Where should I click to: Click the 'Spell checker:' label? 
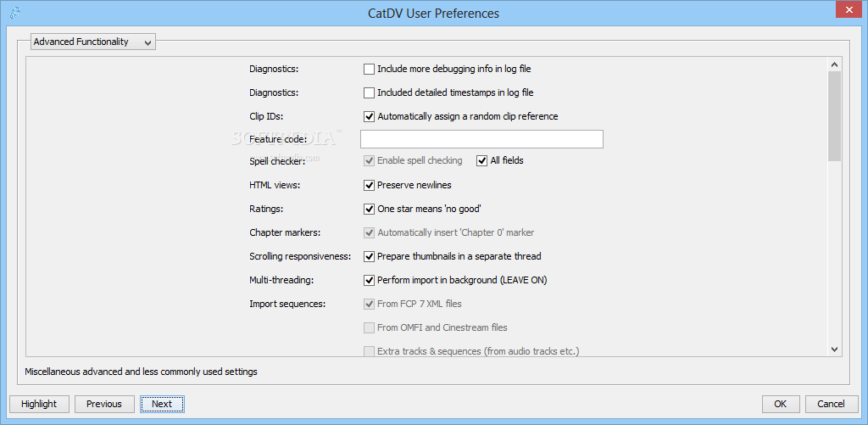tap(277, 161)
